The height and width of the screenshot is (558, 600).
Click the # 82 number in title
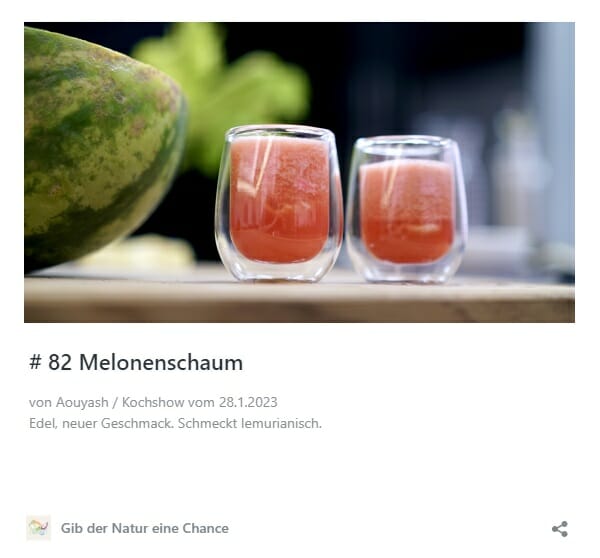click(51, 362)
